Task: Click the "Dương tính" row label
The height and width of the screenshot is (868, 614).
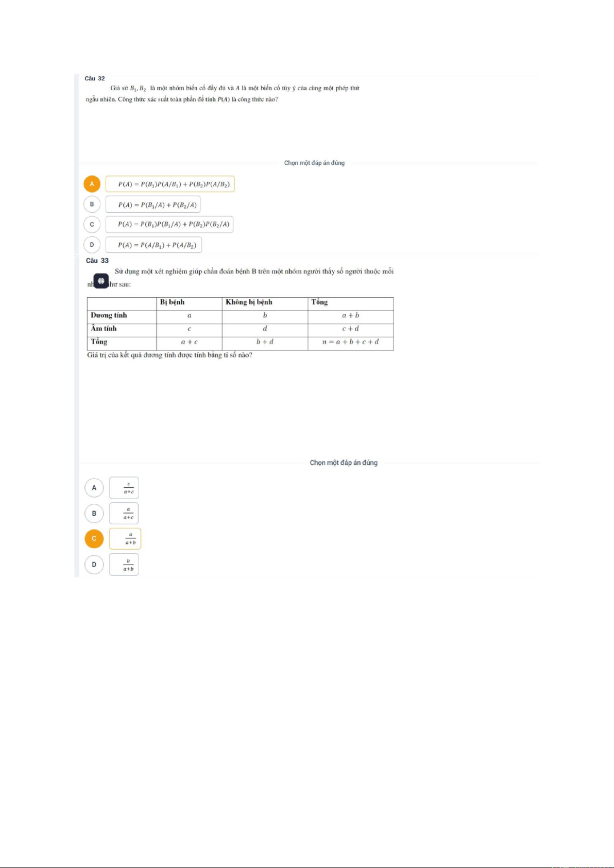Action: click(x=109, y=315)
